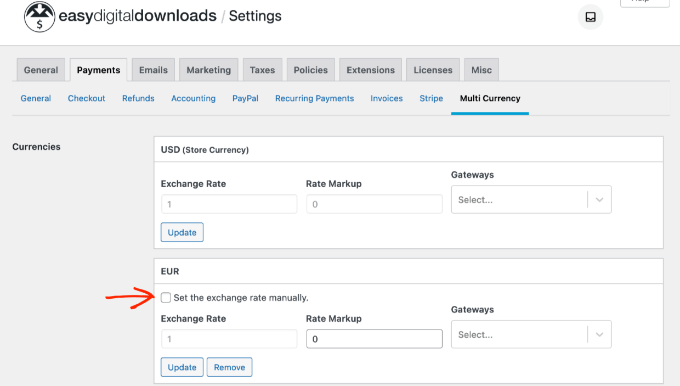Click the Easy Digital Downloads logo icon
Screen dimensions: 680x386
click(x=39, y=17)
